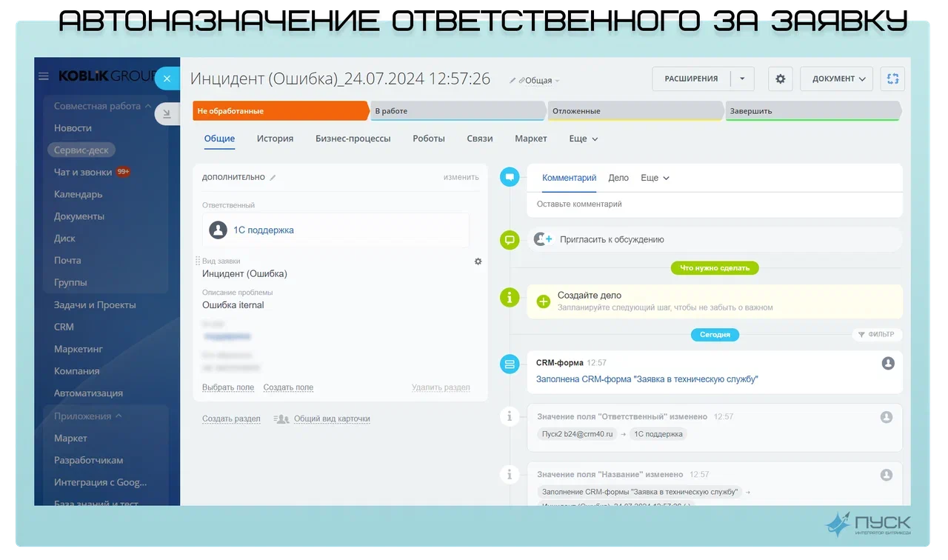Click the green discussion chat timeline icon

click(x=510, y=240)
